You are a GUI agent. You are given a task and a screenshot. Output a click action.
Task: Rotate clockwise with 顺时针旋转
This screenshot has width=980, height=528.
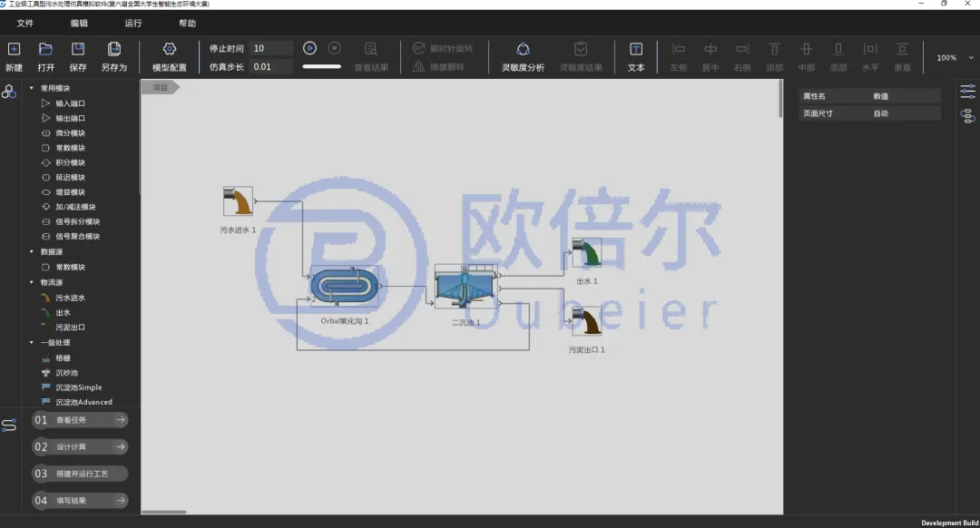click(443, 48)
